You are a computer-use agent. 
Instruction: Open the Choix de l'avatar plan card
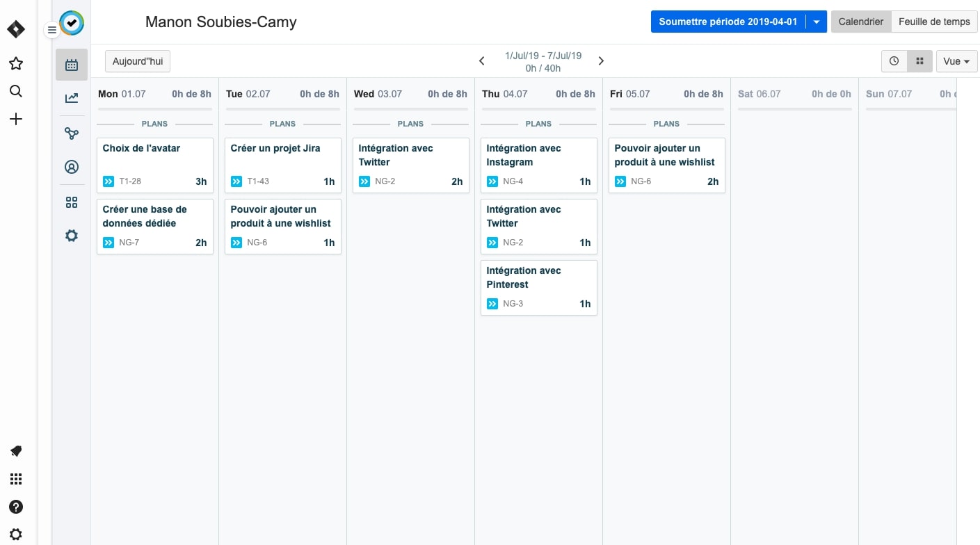(154, 165)
